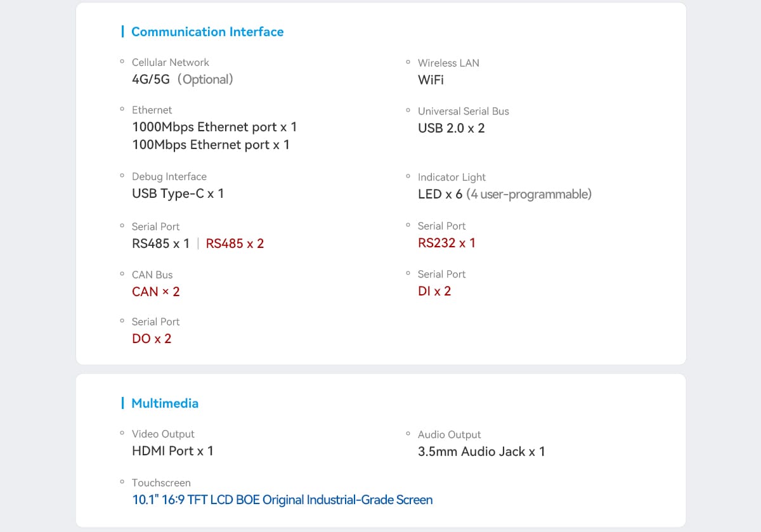Screen dimensions: 761x532
Task: Click the red RS232 x 1 text
Action: (x=446, y=243)
